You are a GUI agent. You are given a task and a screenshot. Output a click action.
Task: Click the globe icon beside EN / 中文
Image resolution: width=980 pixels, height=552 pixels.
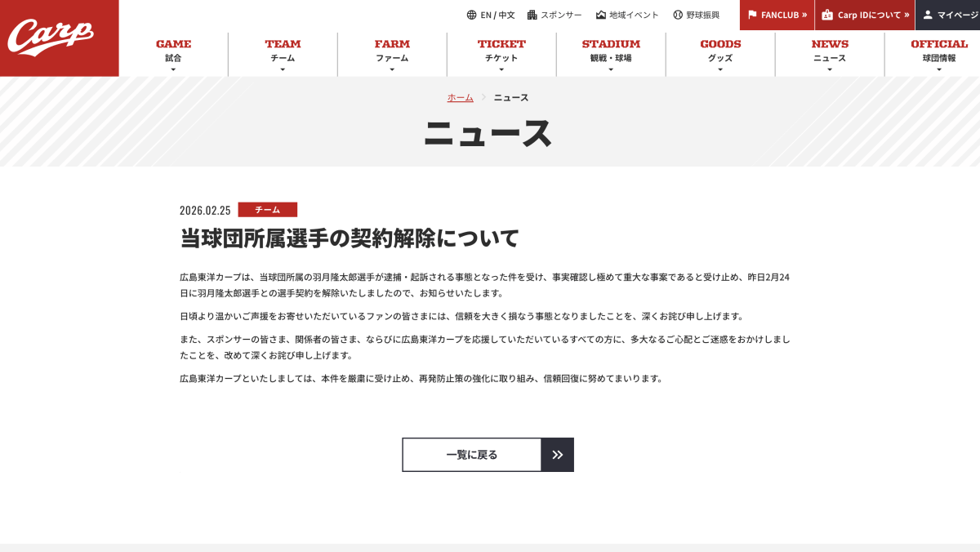point(471,15)
